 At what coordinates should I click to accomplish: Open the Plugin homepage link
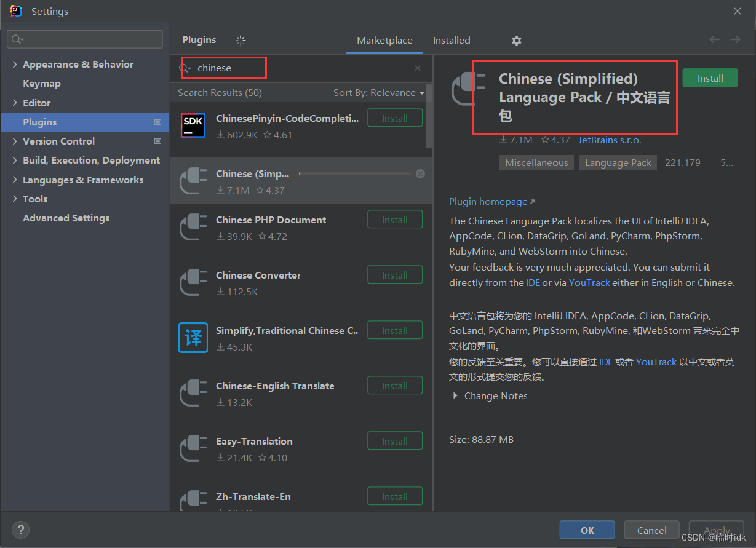(492, 202)
